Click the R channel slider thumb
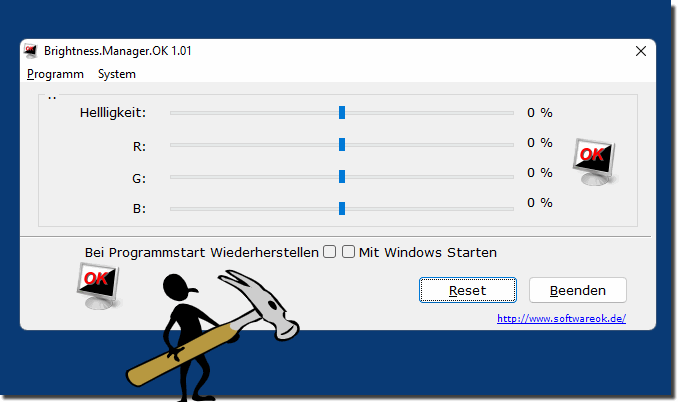678x402 pixels. (342, 144)
